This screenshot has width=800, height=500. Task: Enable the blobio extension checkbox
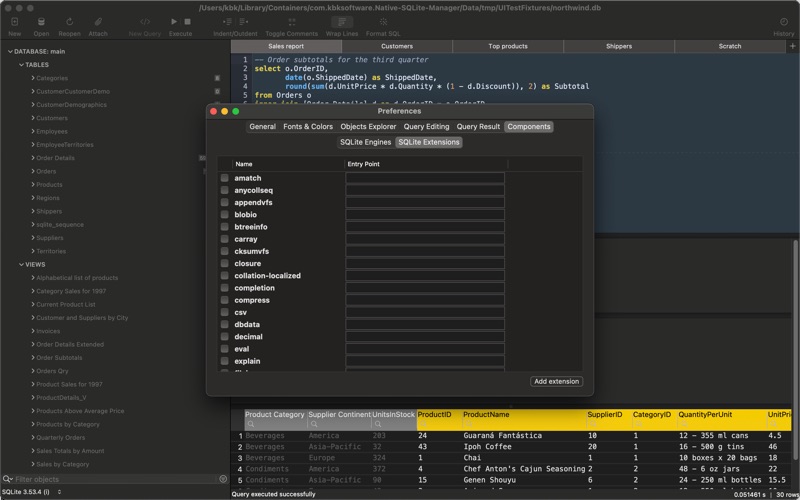(224, 215)
